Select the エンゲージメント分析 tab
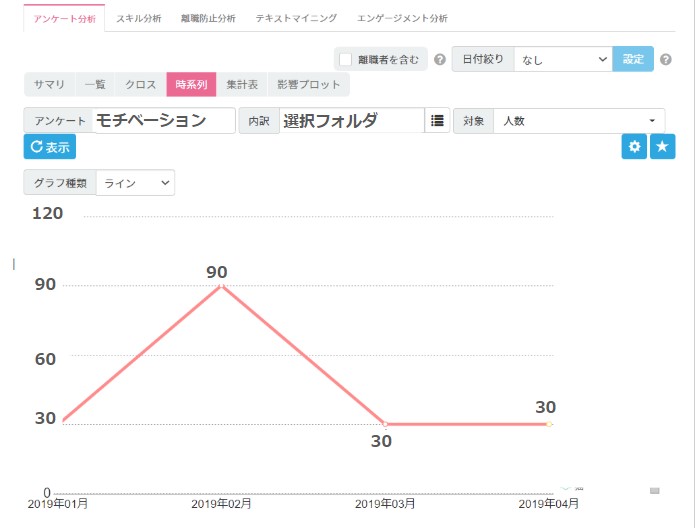The width and height of the screenshot is (695, 528). click(402, 19)
